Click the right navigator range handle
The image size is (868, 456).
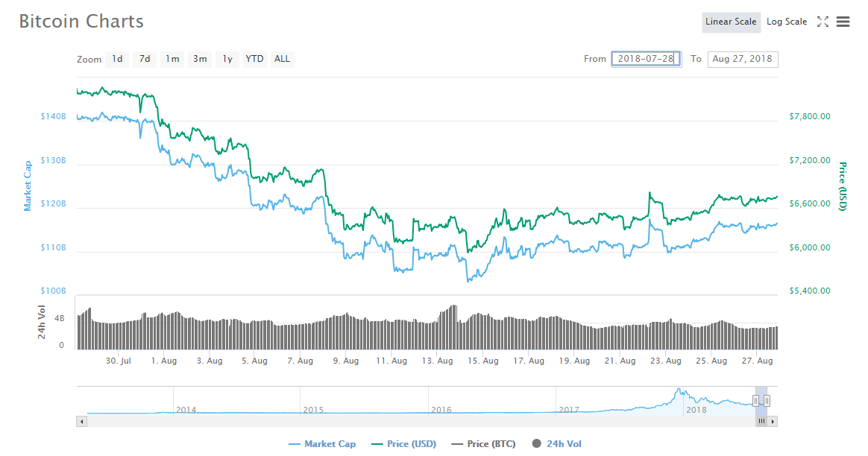pyautogui.click(x=767, y=401)
